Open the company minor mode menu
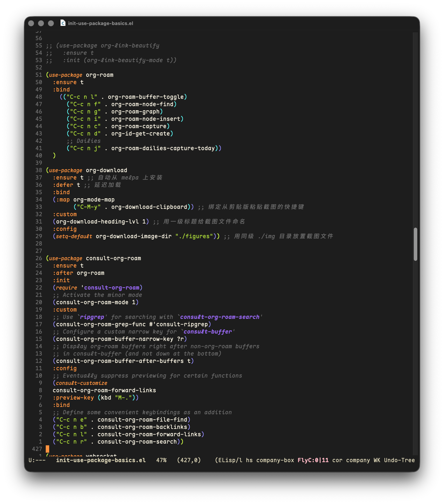The height and width of the screenshot is (504, 444). [358, 460]
